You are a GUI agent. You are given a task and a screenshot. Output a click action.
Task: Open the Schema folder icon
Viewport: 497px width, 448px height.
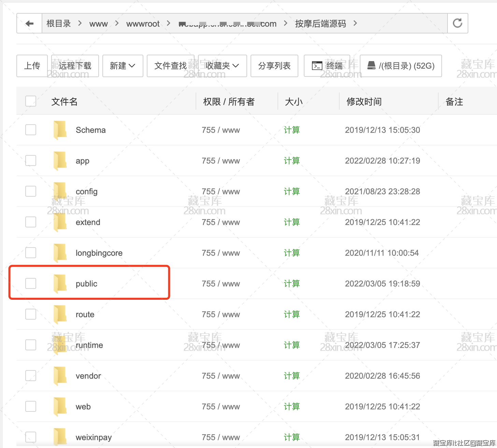(x=60, y=130)
